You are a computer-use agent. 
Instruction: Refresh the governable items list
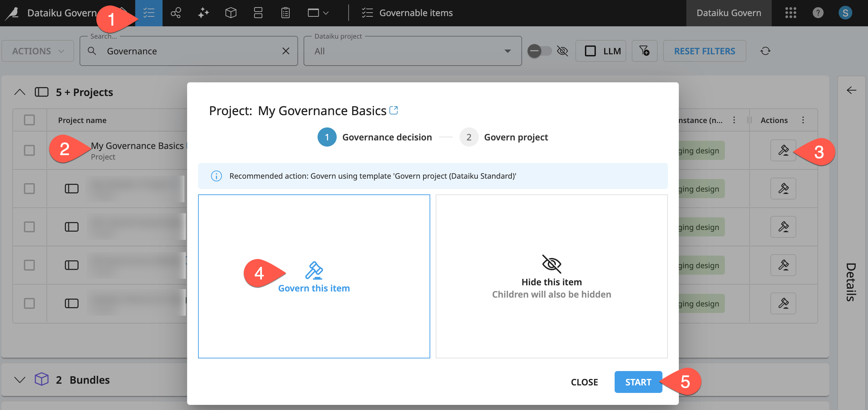(765, 51)
